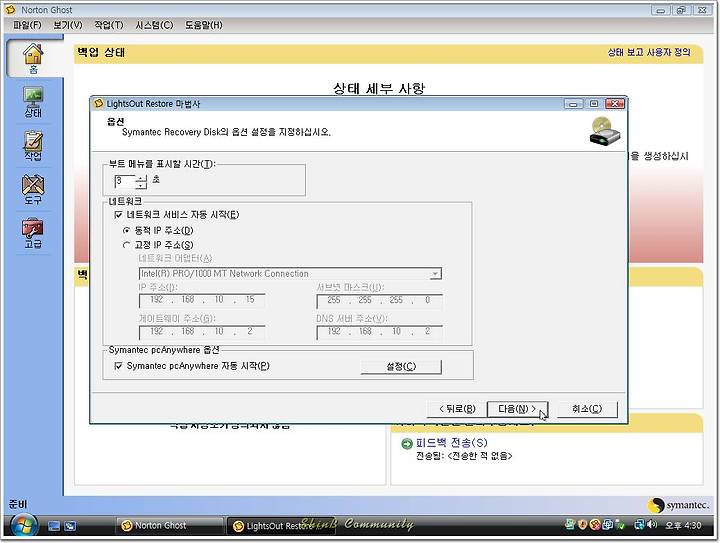The image size is (720, 543).
Task: Open the 도구 (Tools) sidebar icon
Action: 33,190
